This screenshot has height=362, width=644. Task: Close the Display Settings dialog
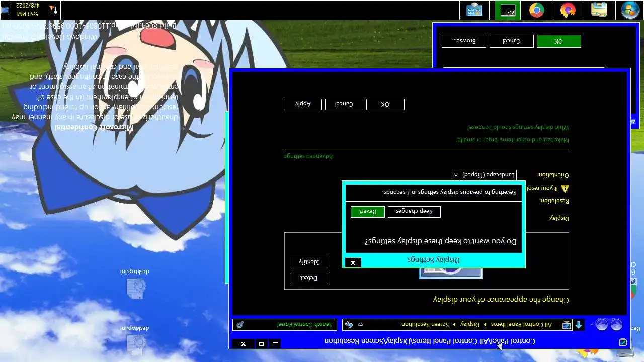coord(353,262)
